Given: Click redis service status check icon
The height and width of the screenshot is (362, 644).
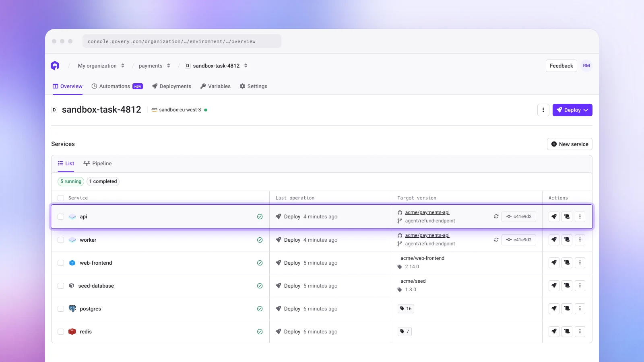Looking at the screenshot, I should tap(260, 332).
